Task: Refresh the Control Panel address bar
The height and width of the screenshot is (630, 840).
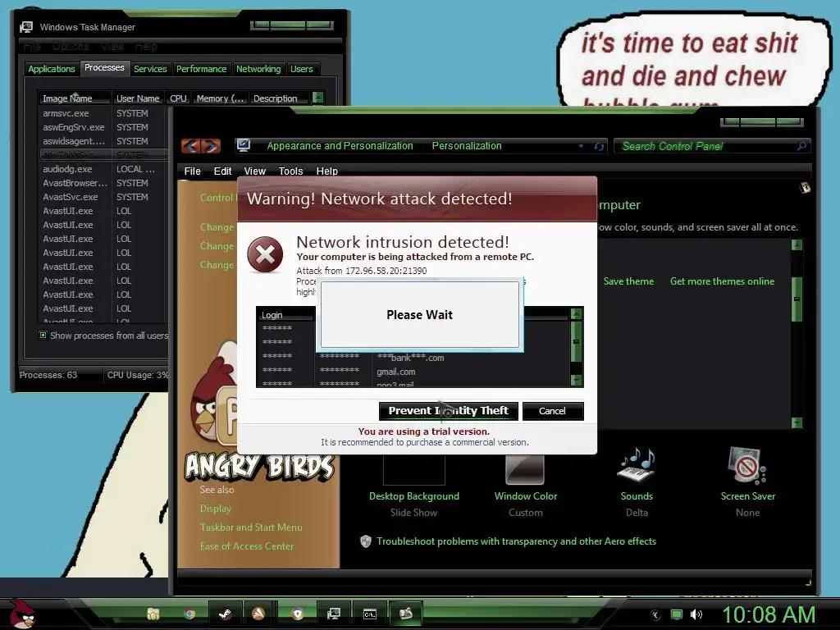Action: [599, 146]
